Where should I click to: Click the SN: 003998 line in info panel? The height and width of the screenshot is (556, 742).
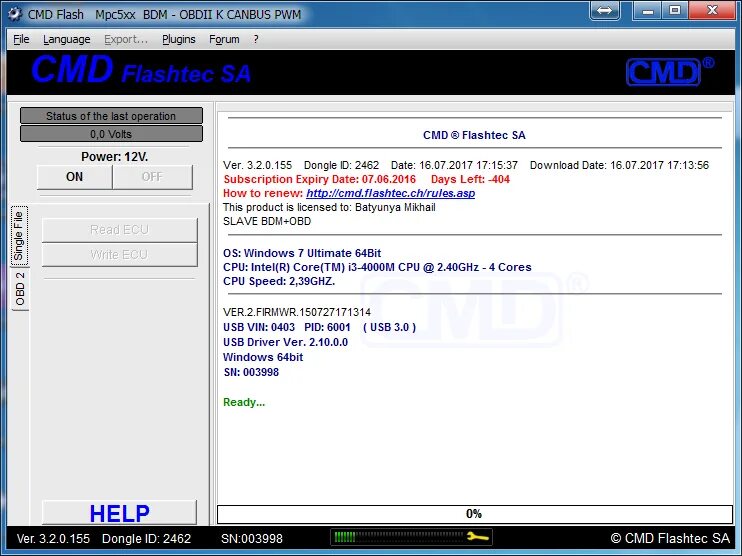[x=251, y=372]
